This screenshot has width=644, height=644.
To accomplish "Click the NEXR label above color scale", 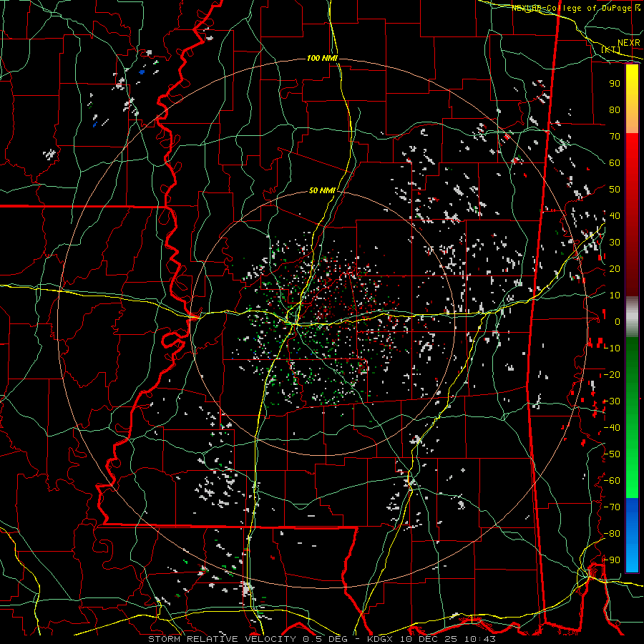I will coord(628,43).
